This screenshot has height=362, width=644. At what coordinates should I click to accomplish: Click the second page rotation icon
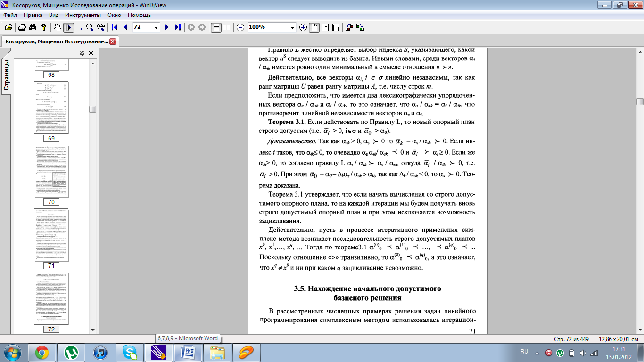[x=360, y=27]
